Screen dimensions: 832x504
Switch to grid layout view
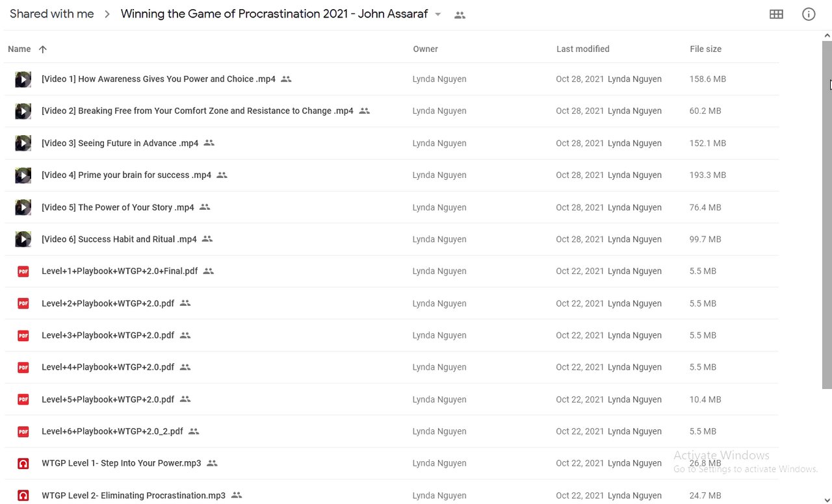pyautogui.click(x=776, y=14)
